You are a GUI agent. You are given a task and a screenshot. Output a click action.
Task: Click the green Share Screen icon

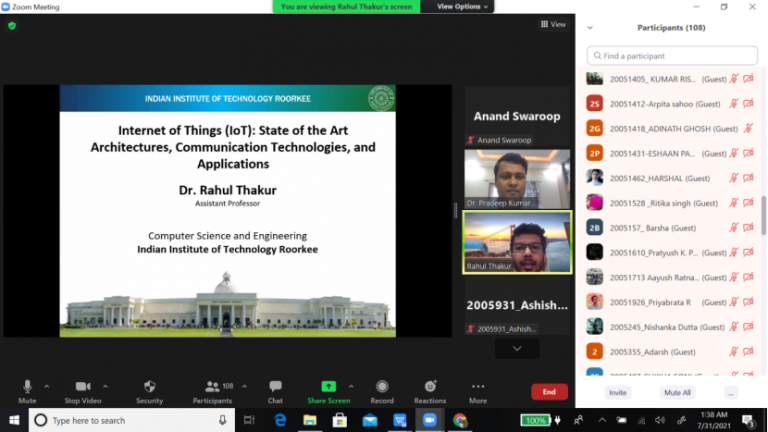(x=329, y=386)
